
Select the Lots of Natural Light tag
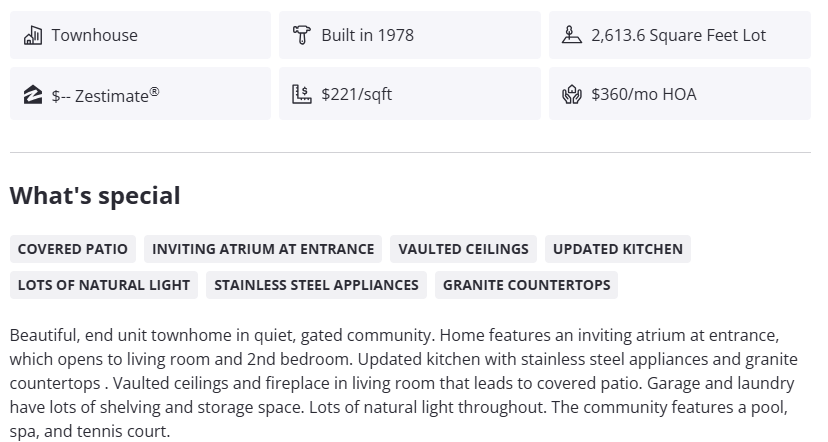tap(104, 285)
